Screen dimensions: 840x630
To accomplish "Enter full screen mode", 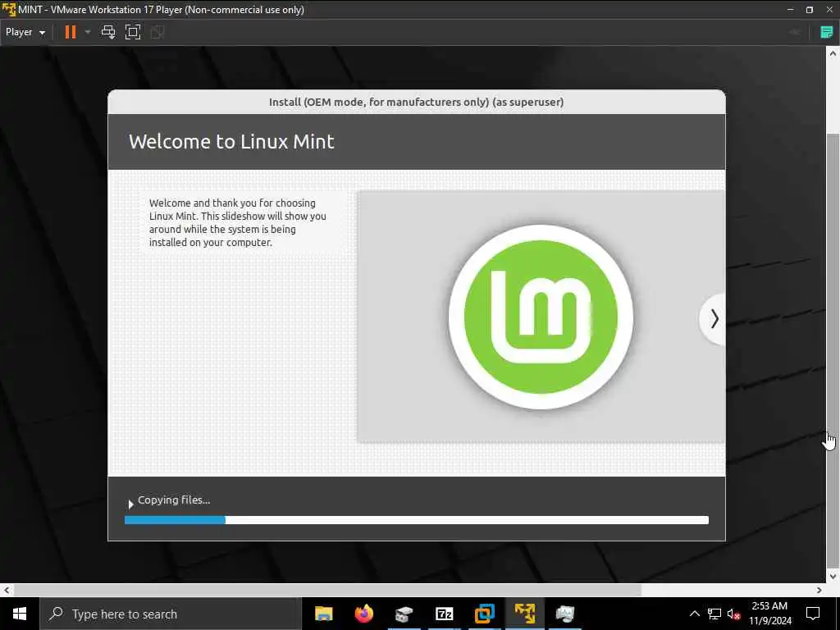I will coord(133,32).
